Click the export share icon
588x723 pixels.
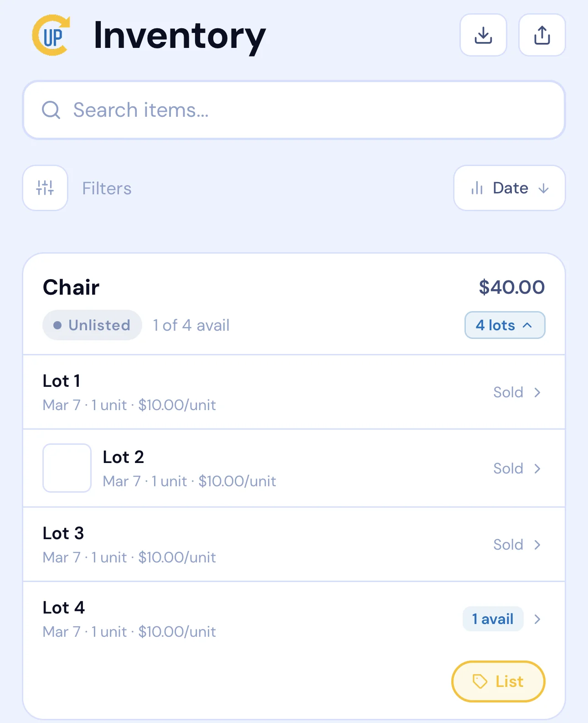542,35
